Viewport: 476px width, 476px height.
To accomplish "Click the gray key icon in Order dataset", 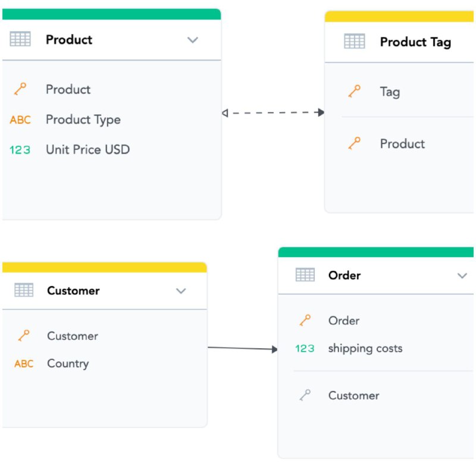I will click(x=305, y=395).
